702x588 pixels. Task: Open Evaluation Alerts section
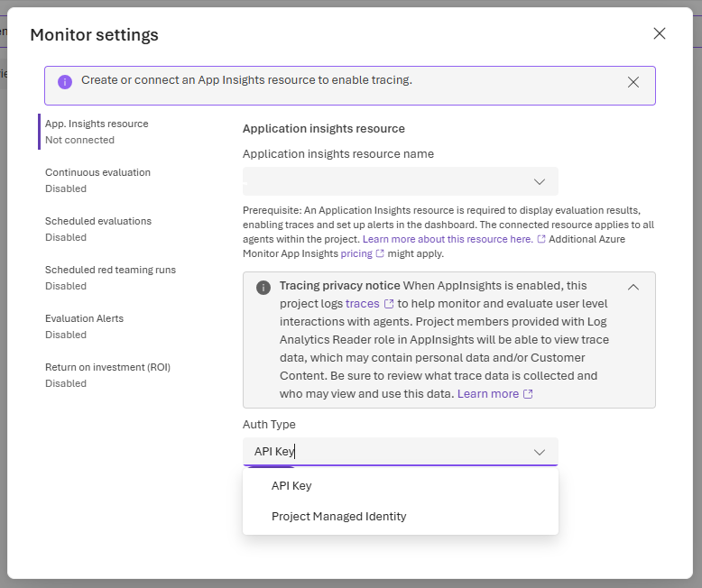pos(84,326)
